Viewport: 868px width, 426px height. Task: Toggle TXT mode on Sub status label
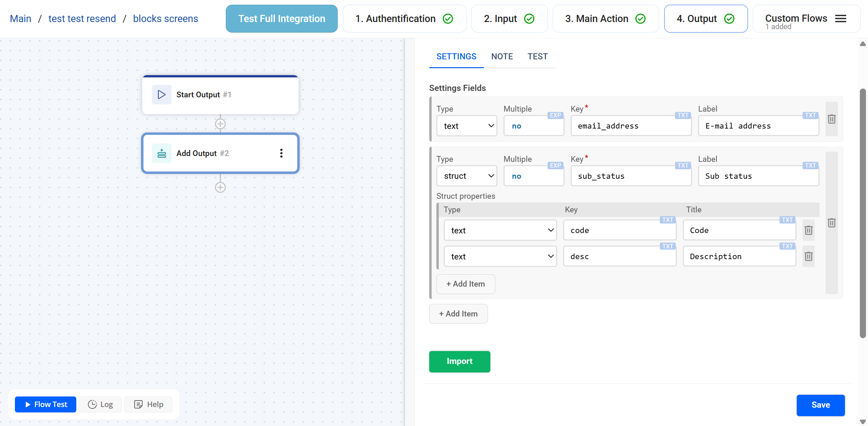(x=810, y=166)
